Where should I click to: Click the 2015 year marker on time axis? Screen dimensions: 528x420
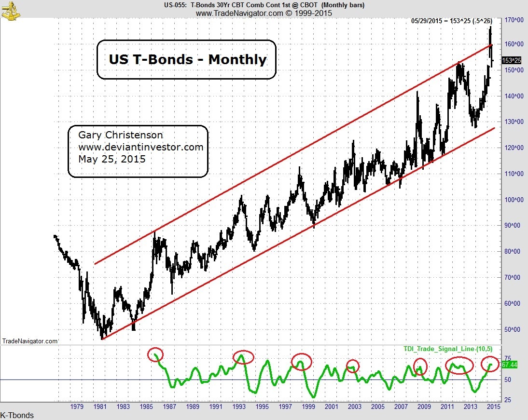click(494, 406)
